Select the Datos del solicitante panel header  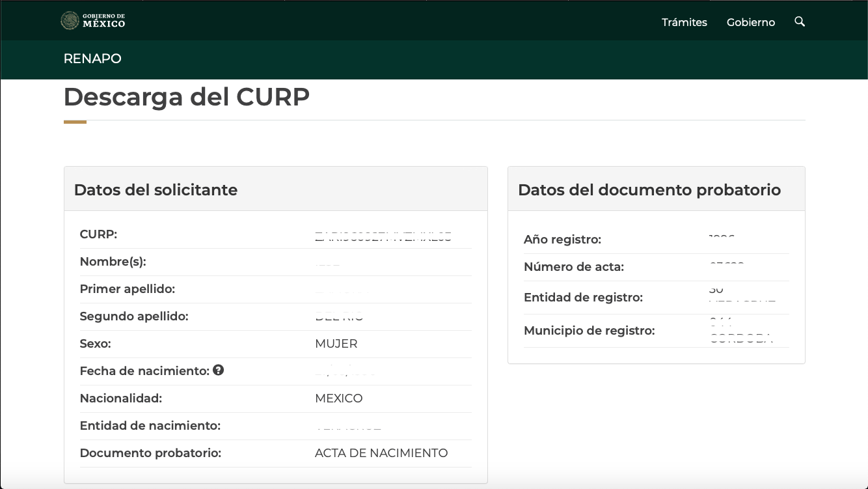click(156, 189)
